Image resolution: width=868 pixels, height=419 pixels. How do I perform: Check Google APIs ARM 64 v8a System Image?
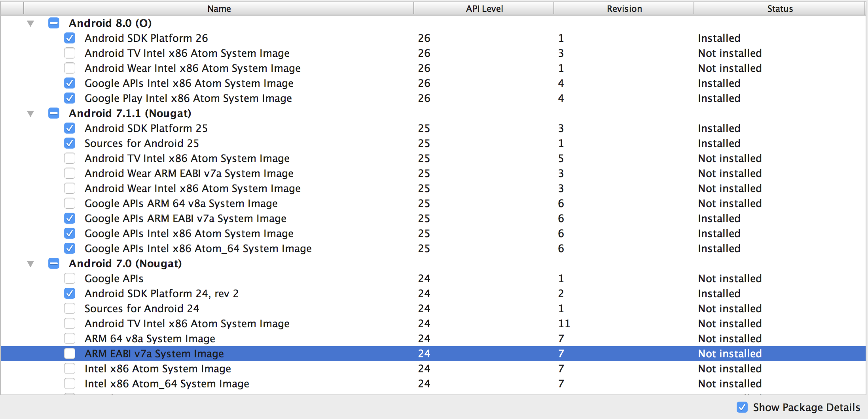coord(70,203)
